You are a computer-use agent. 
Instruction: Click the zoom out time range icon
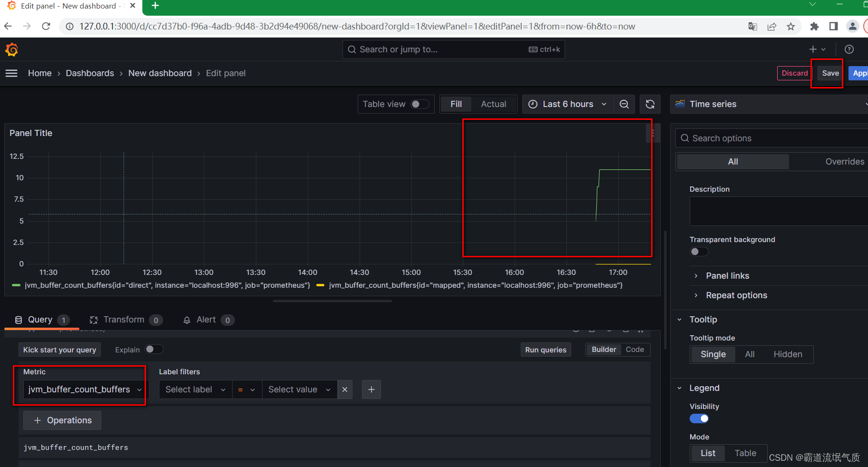[624, 104]
